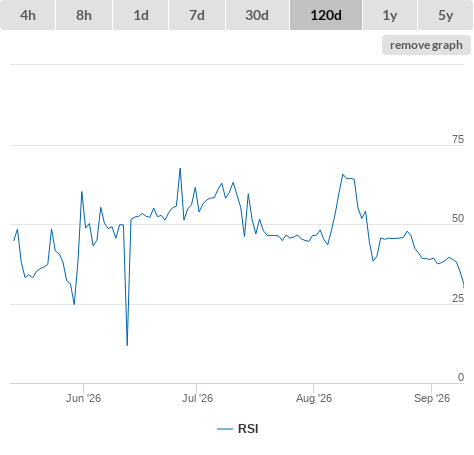
Task: Select the 4h time range tab
Action: pyautogui.click(x=28, y=15)
